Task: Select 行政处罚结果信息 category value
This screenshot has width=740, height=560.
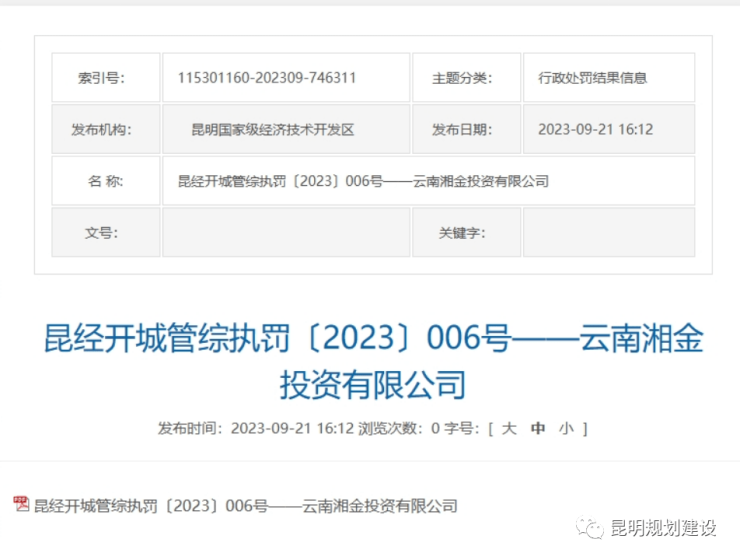Action: (x=592, y=78)
